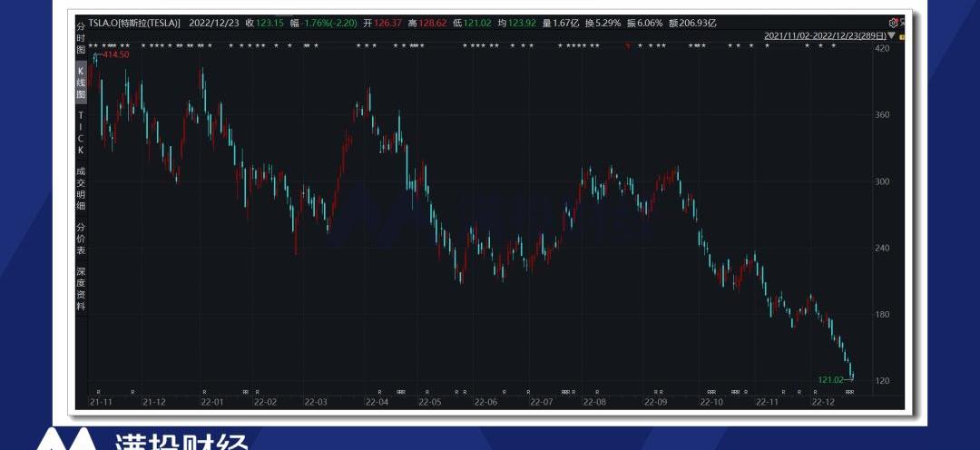Image resolution: width=980 pixels, height=450 pixels.
Task: Click the 22-05 date axis label
Action: coord(430,402)
